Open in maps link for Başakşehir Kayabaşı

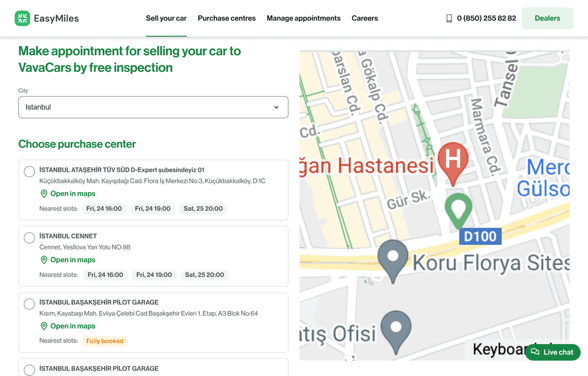pos(68,326)
